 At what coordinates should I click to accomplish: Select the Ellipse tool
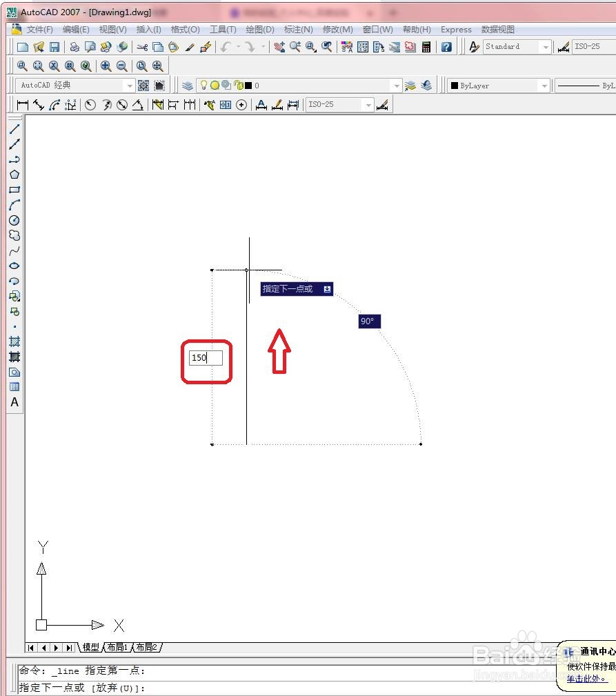pyautogui.click(x=14, y=266)
